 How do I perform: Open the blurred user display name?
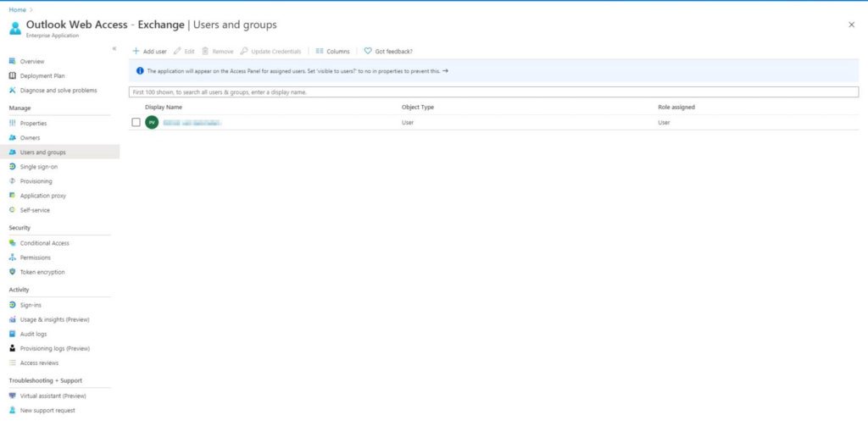(192, 122)
